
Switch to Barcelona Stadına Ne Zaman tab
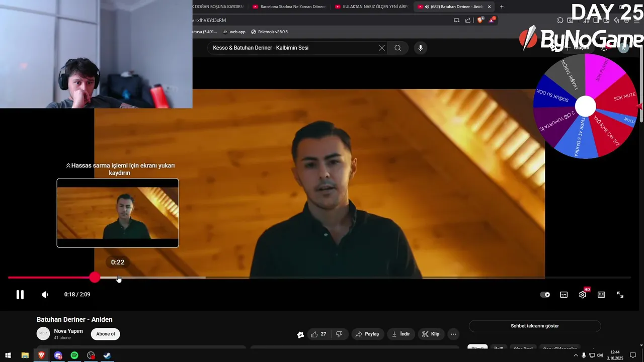pyautogui.click(x=289, y=7)
